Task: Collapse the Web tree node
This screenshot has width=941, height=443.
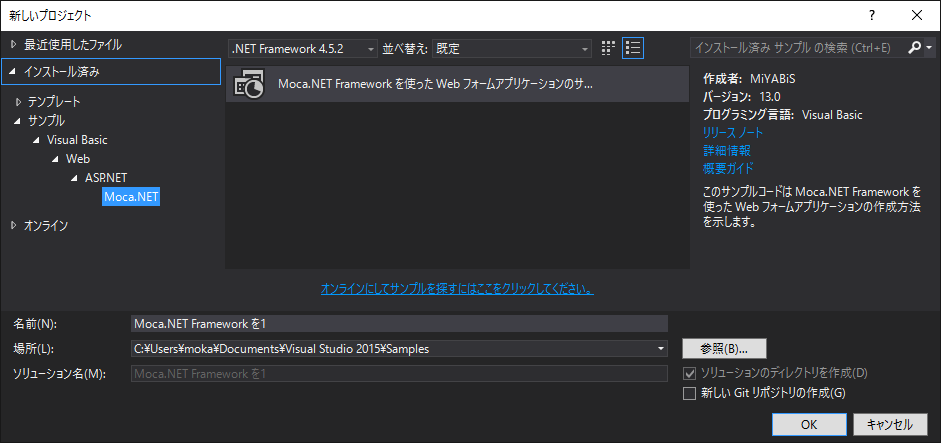Action: click(56, 159)
